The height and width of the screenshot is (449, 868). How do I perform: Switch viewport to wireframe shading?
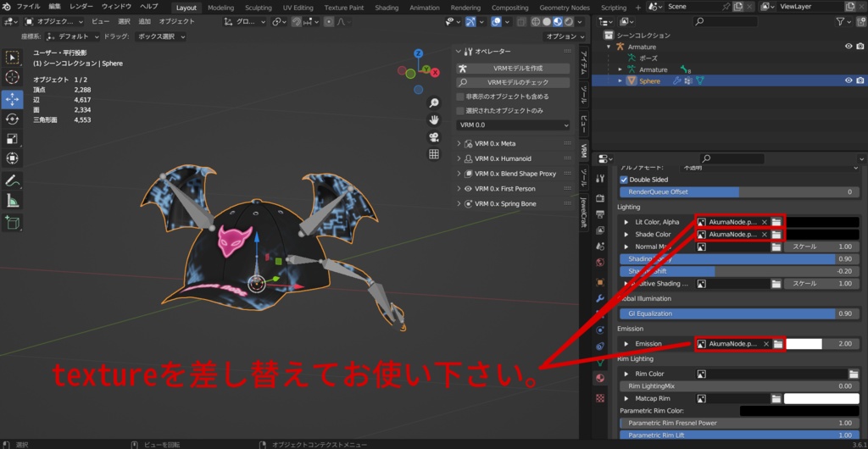click(536, 21)
